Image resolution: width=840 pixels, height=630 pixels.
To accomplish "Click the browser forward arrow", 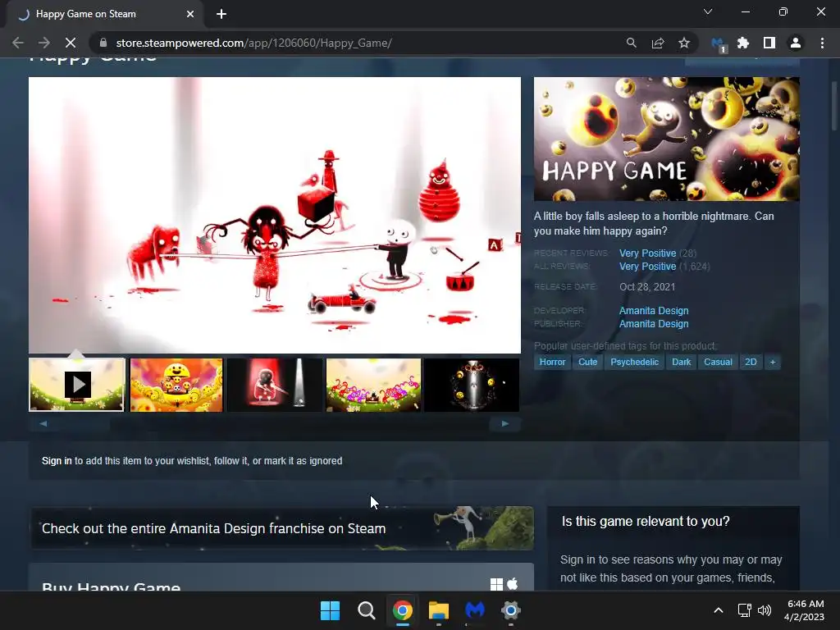I will [x=44, y=43].
